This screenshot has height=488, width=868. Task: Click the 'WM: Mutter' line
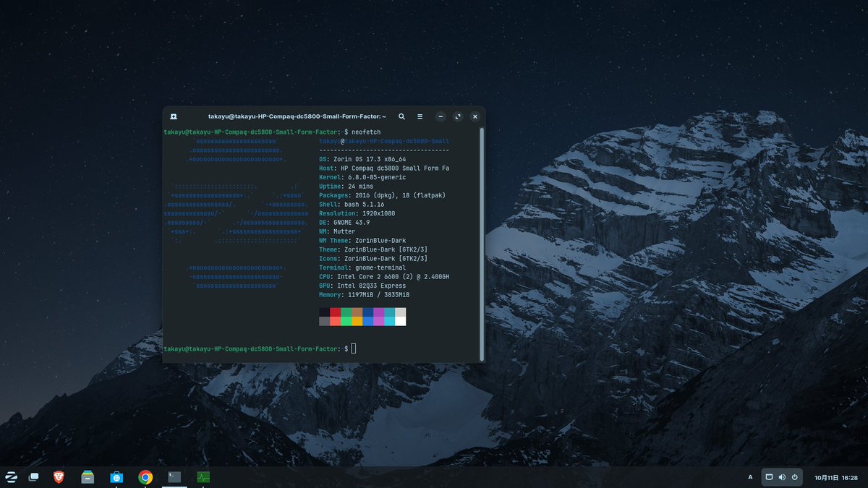tap(337, 231)
